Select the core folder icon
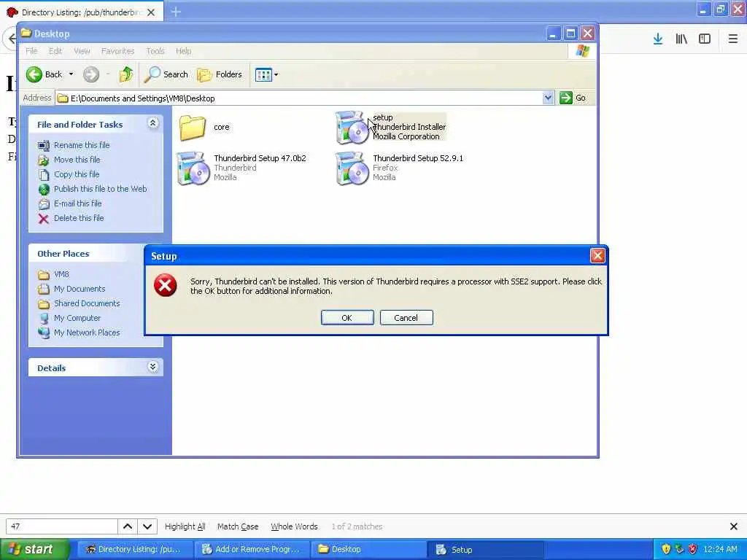Screen dimensions: 747x560 click(193, 128)
